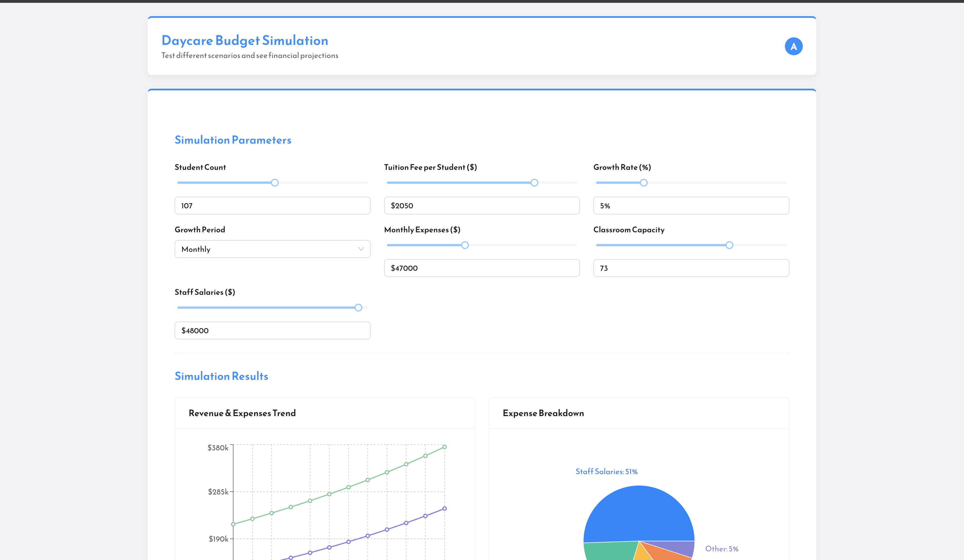The image size is (964, 560).
Task: Click the Other: 5% pie label
Action: coord(722,549)
